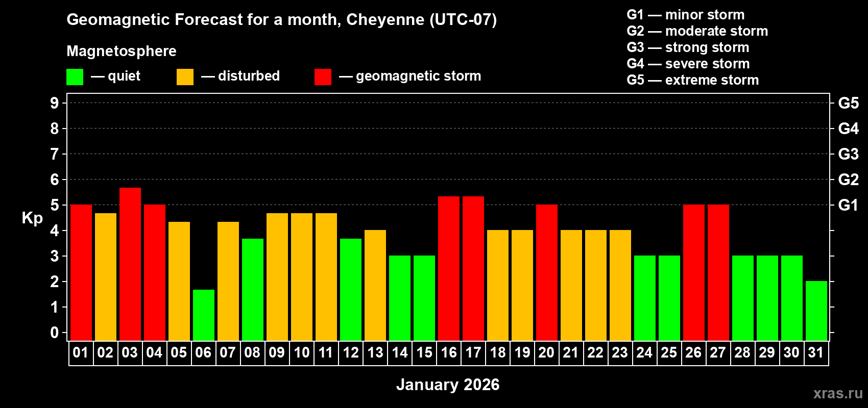Click the 'Magnetosphere' heading
Screen dimensions: 868x408
[122, 52]
